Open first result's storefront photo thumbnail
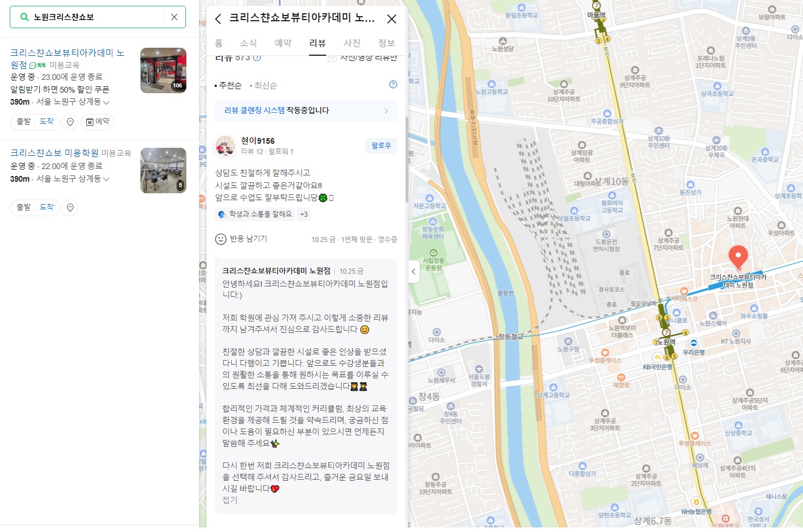 (x=163, y=70)
